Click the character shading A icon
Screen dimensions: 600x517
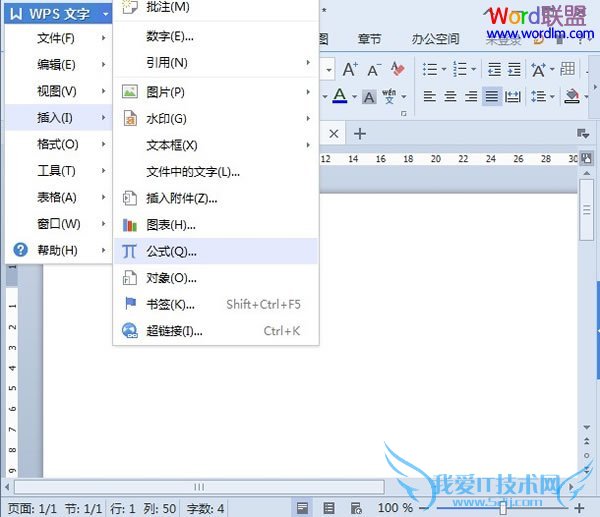(x=369, y=97)
